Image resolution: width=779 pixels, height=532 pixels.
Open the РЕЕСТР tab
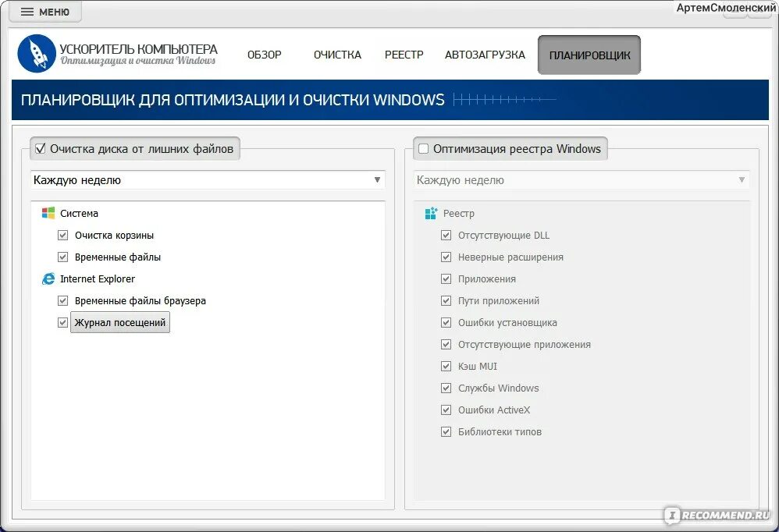click(x=404, y=55)
